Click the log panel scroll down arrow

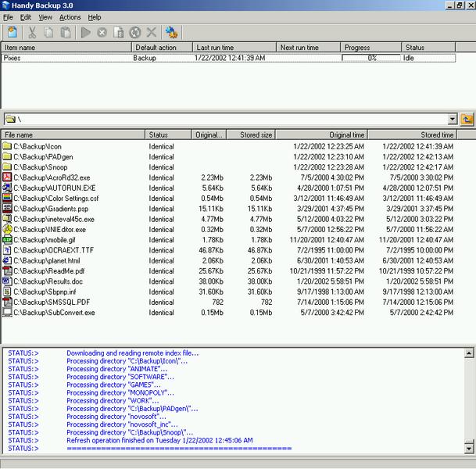pyautogui.click(x=469, y=448)
